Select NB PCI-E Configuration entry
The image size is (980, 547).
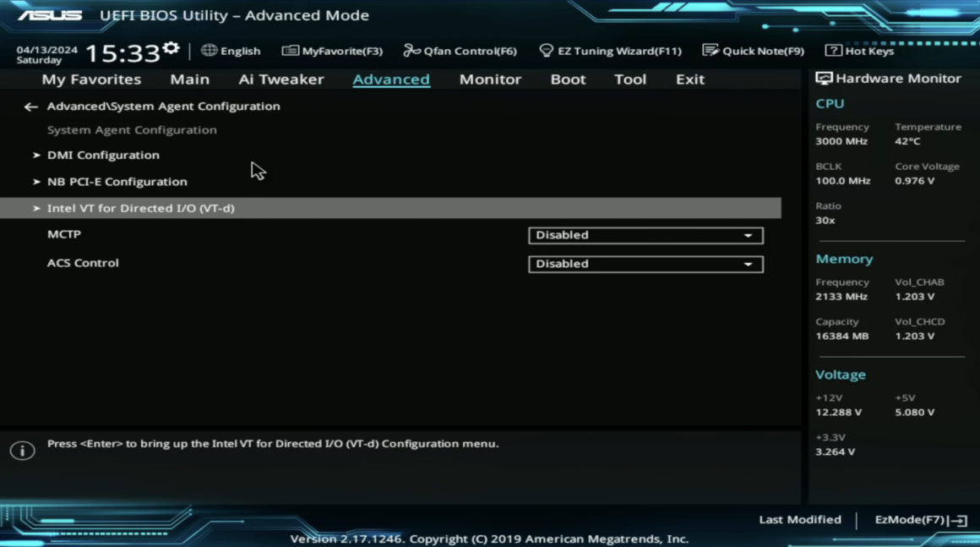pyautogui.click(x=117, y=182)
